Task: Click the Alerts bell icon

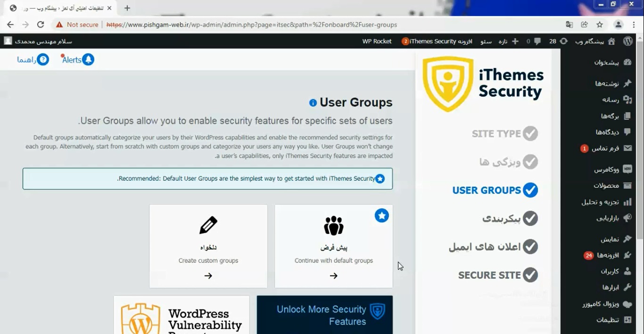Action: pos(88,59)
